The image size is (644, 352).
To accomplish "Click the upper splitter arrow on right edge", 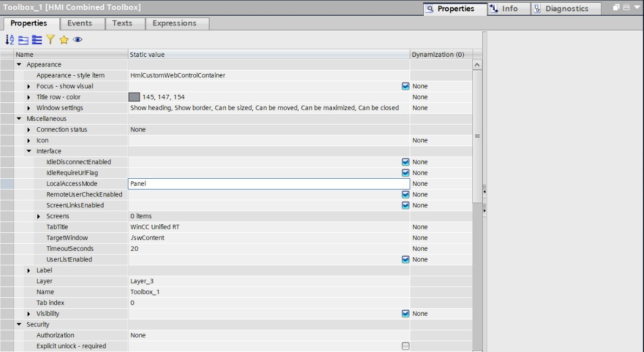I will (484, 192).
